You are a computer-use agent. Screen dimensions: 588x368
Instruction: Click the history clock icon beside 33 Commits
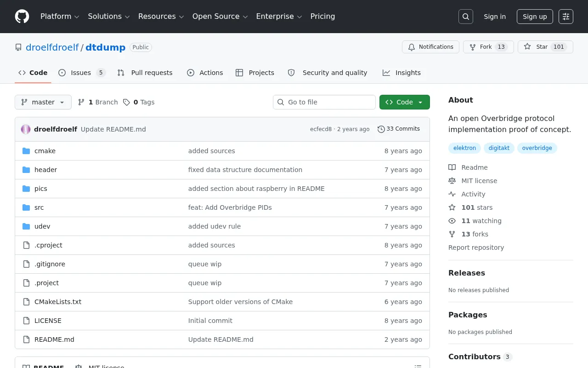click(x=381, y=129)
